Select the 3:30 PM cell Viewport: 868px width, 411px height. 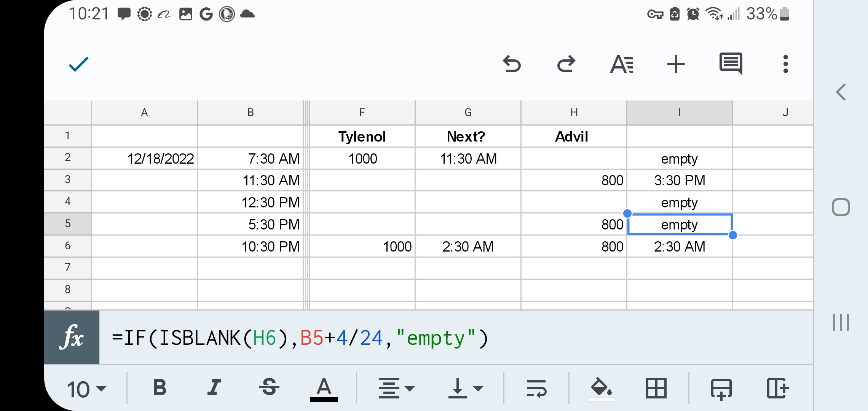(680, 180)
